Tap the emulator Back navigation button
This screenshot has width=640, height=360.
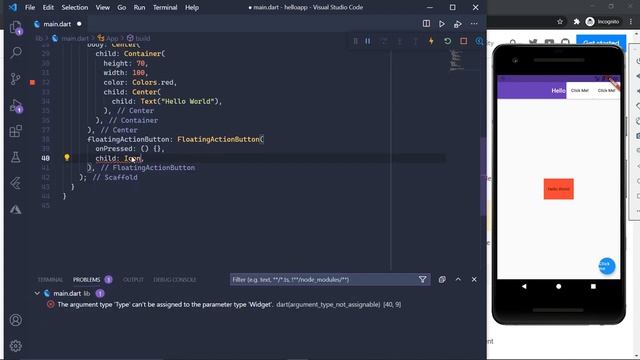524,287
